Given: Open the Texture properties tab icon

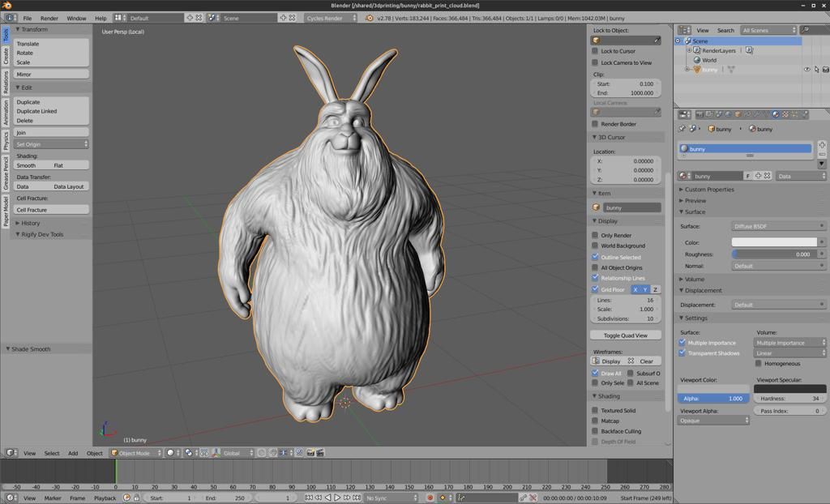Looking at the screenshot, I should point(785,113).
